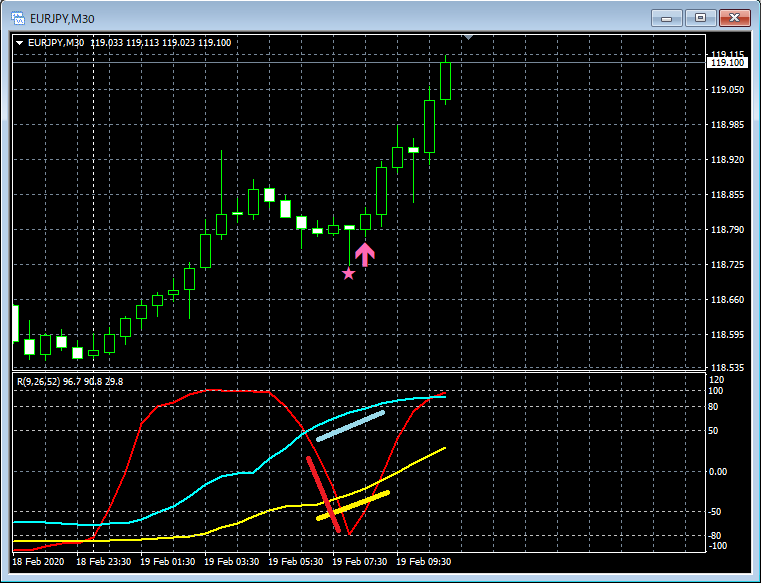Minimize the EURJPY chart window
The image size is (761, 583).
pyautogui.click(x=667, y=18)
